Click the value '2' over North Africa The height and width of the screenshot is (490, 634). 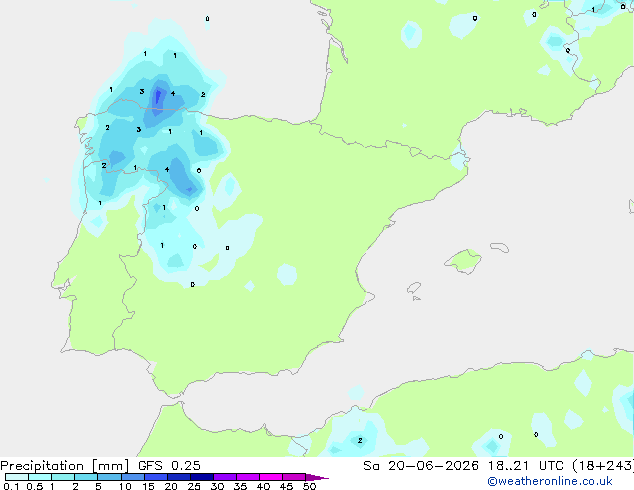point(360,440)
